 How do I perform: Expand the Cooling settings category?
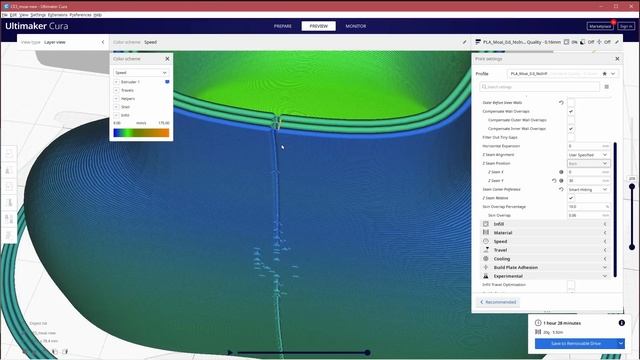(545, 259)
